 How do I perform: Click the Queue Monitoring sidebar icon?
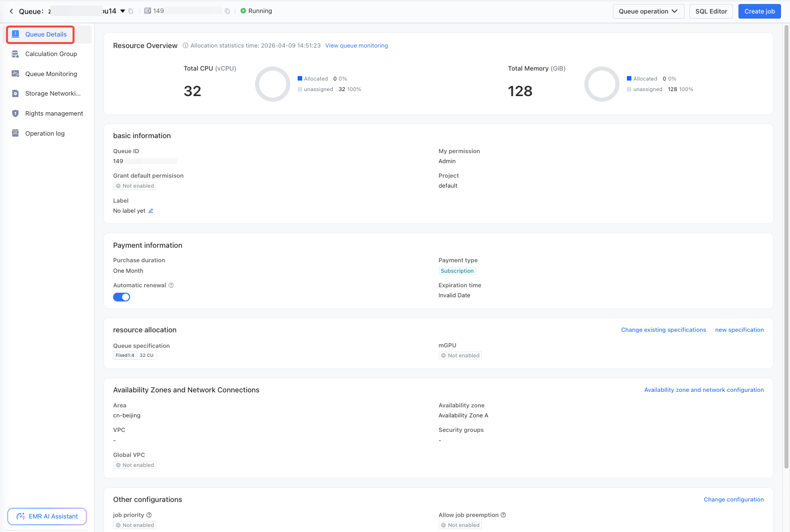point(16,74)
